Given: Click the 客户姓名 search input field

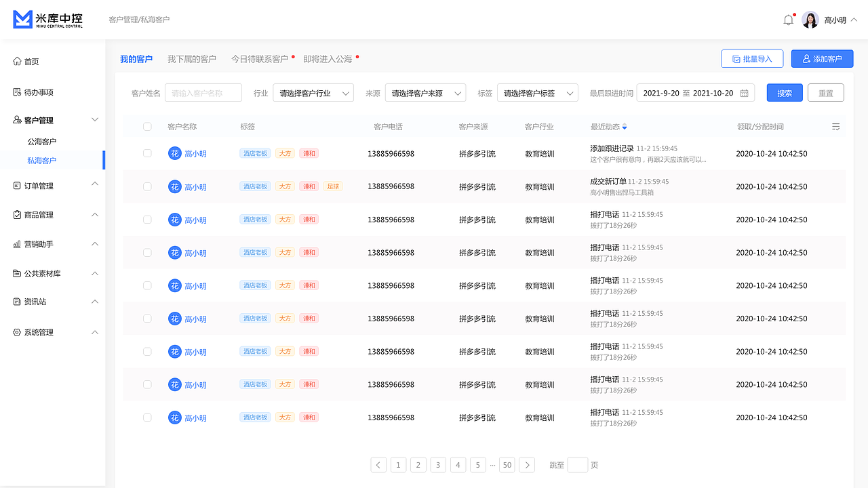Looking at the screenshot, I should tap(203, 93).
